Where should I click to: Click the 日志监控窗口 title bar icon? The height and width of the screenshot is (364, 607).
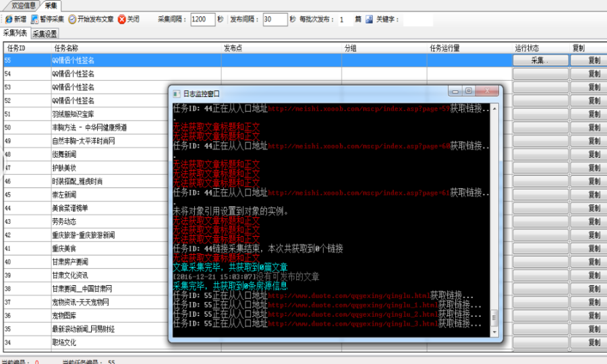tap(177, 94)
